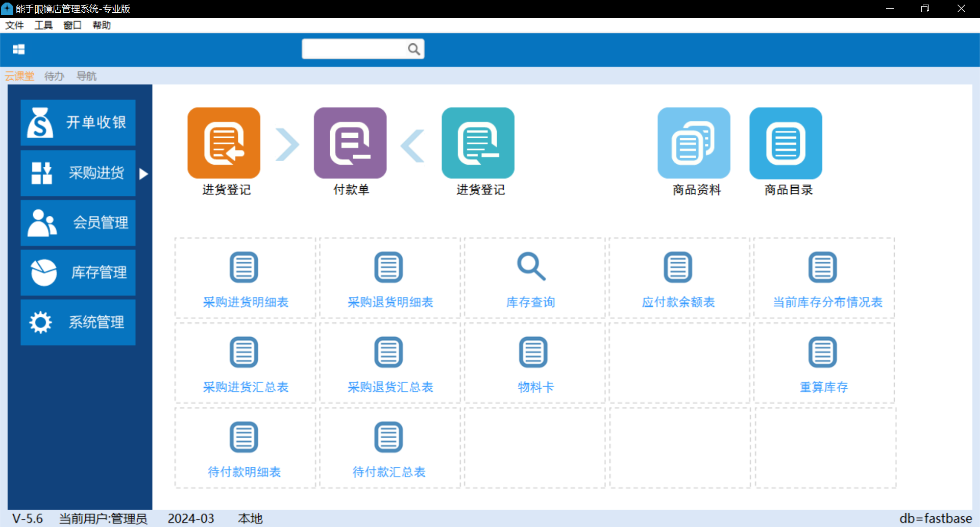The height and width of the screenshot is (527, 980).
Task: Click the right-pointing chevron arrow
Action: pos(287,145)
